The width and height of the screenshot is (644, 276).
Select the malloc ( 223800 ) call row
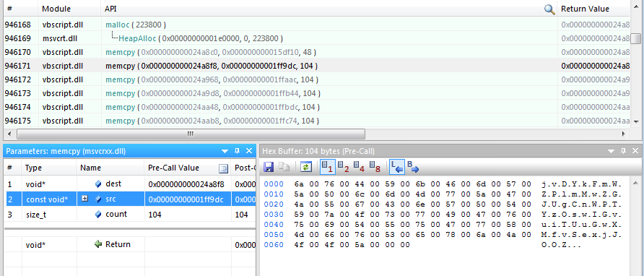click(x=316, y=25)
